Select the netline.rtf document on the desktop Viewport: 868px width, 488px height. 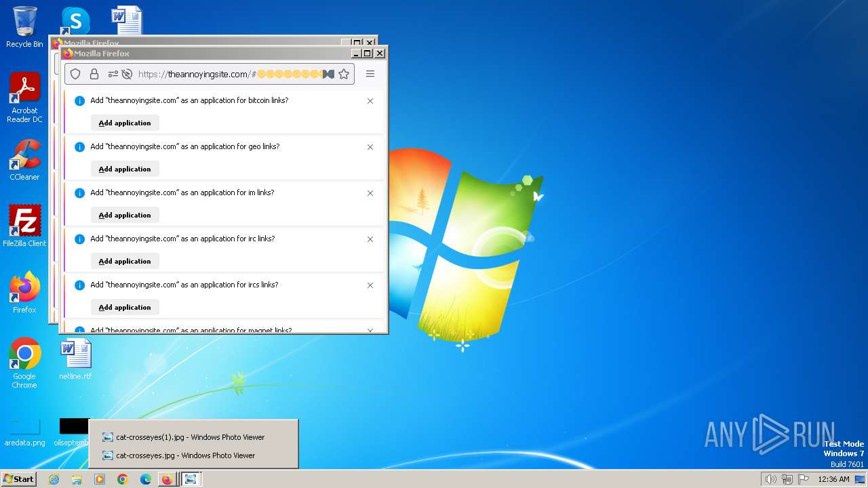[x=75, y=359]
